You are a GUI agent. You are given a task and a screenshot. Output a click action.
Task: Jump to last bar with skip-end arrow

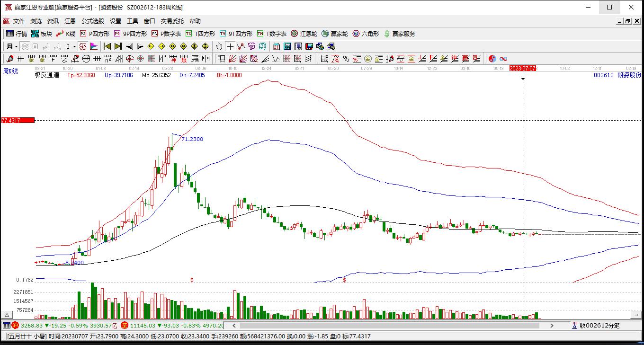(x=118, y=46)
